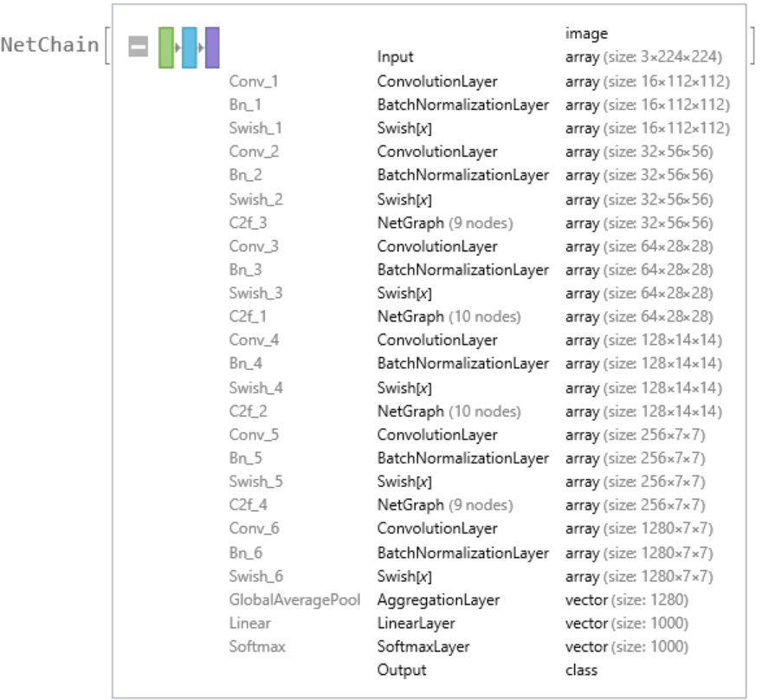Expand the C2f_1 NetGraph (10 nodes)
This screenshot has height=700, width=762.
tap(449, 317)
